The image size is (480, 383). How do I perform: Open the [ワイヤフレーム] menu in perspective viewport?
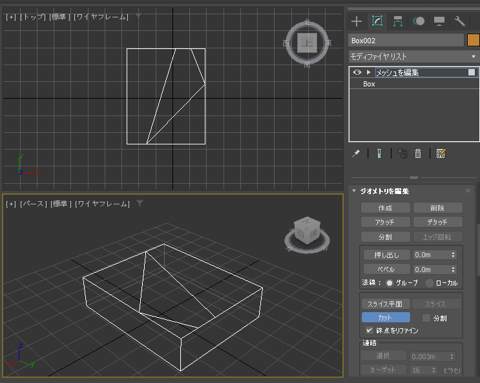pyautogui.click(x=102, y=204)
